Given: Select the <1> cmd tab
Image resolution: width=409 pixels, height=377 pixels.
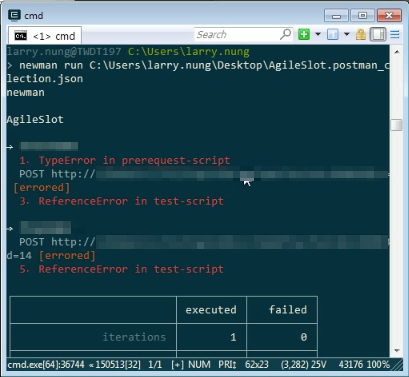Looking at the screenshot, I should tap(45, 36).
